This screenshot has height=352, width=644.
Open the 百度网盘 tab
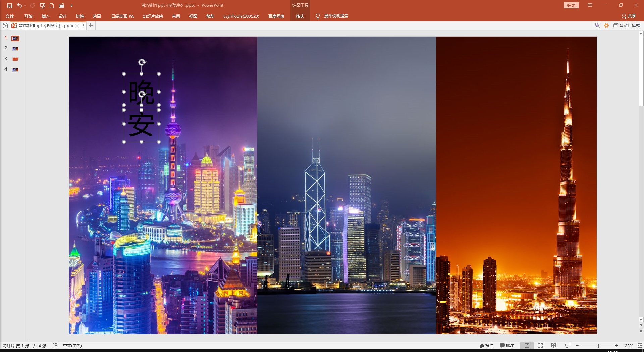coord(276,16)
